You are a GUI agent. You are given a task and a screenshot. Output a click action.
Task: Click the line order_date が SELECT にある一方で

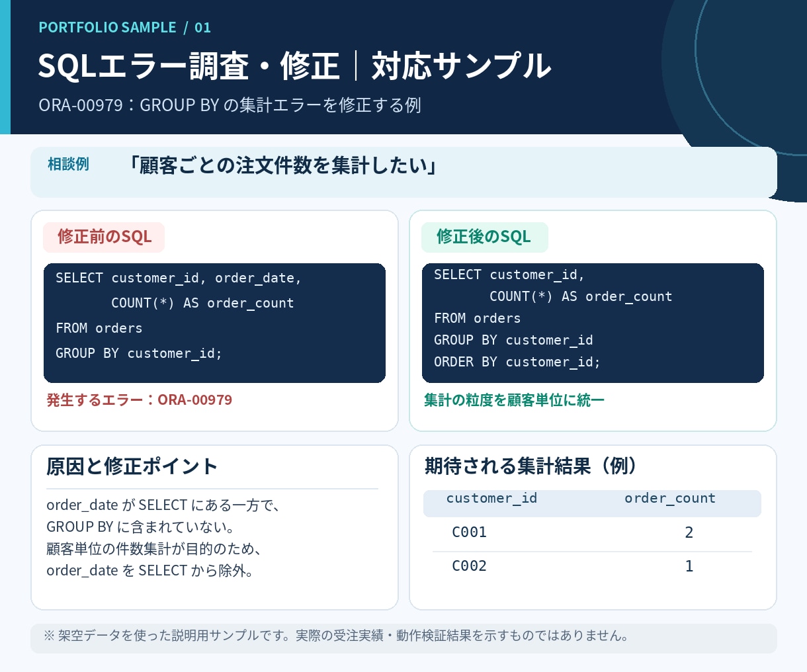coord(164,505)
